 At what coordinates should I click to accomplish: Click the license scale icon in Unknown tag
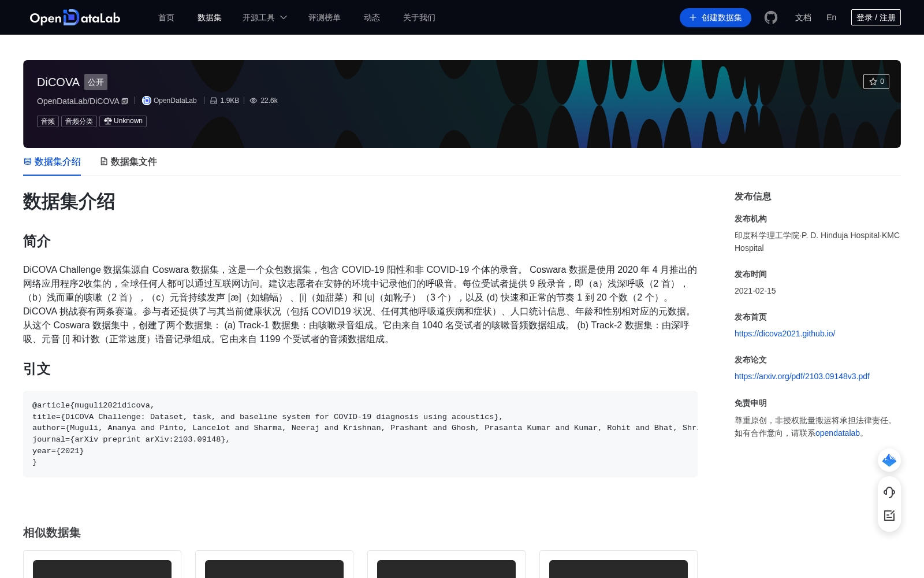click(107, 121)
